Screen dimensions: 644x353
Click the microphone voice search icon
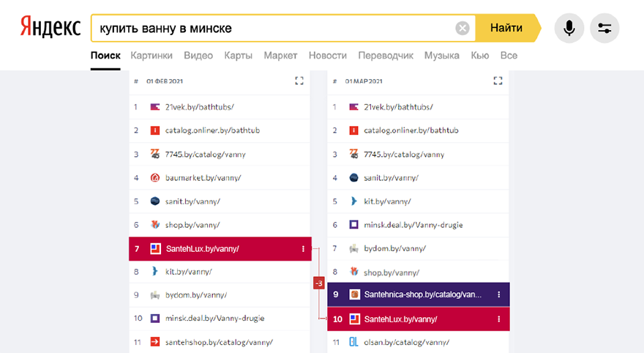[x=569, y=29]
